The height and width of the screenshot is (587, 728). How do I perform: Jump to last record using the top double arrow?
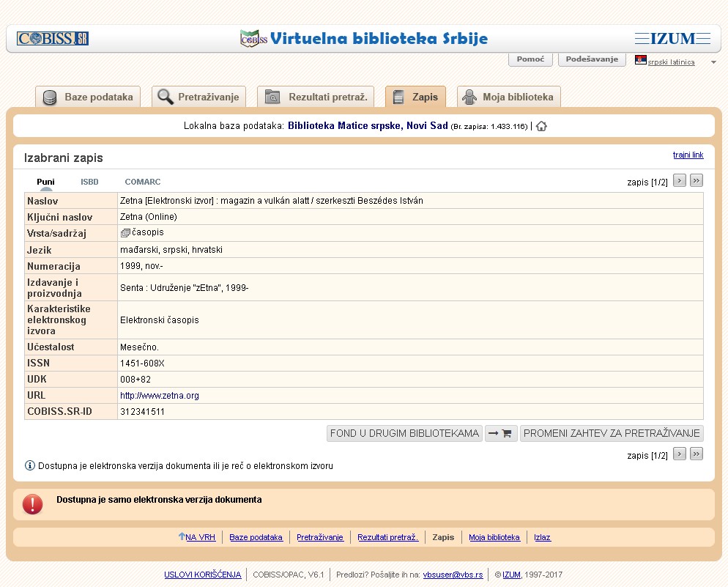point(696,180)
